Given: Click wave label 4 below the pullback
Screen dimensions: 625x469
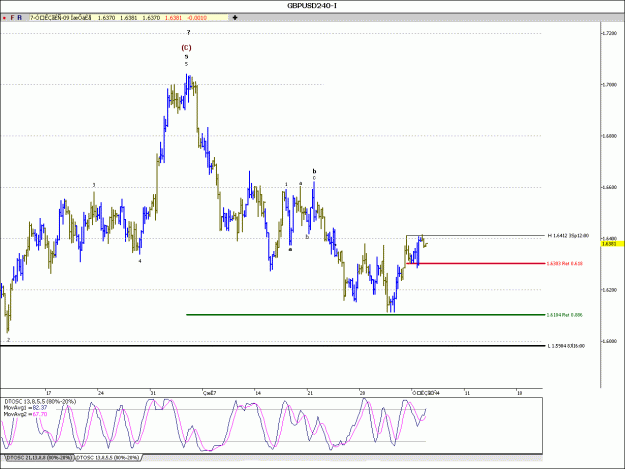Looking at the screenshot, I should pos(140,261).
